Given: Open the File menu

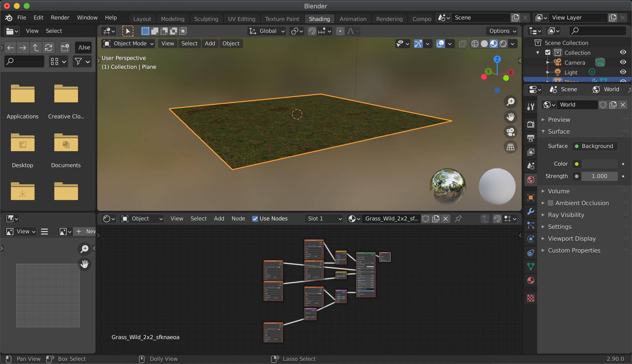Looking at the screenshot, I should pos(21,18).
